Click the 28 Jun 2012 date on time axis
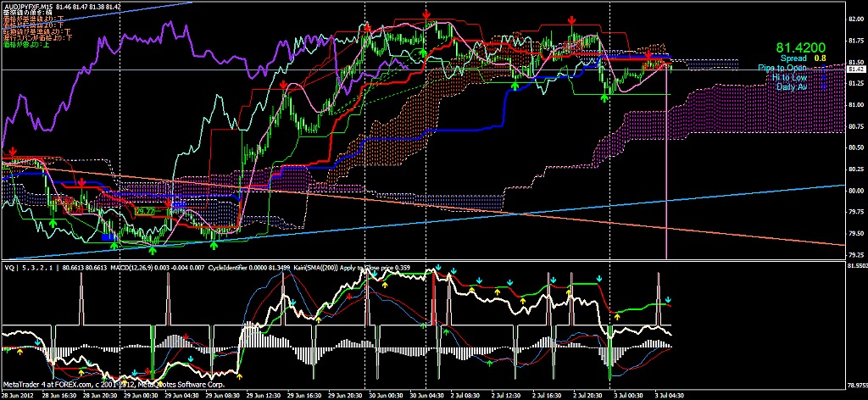Image resolution: width=868 pixels, height=400 pixels. click(19, 395)
